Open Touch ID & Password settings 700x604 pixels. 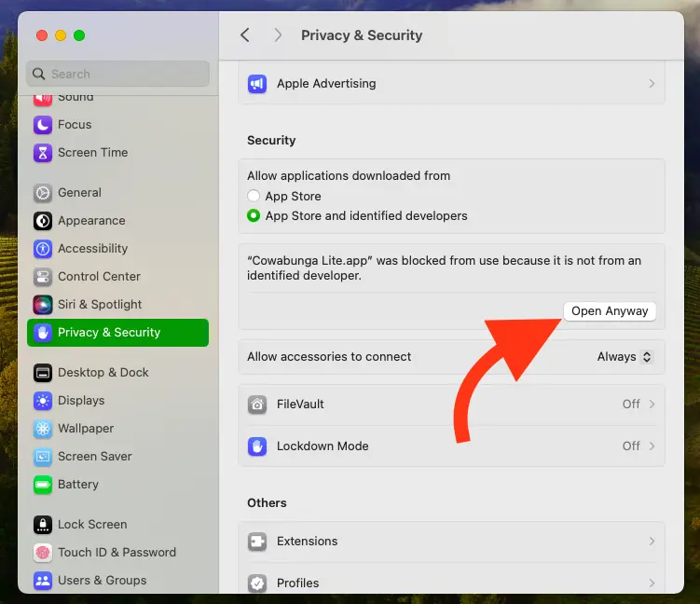117,553
